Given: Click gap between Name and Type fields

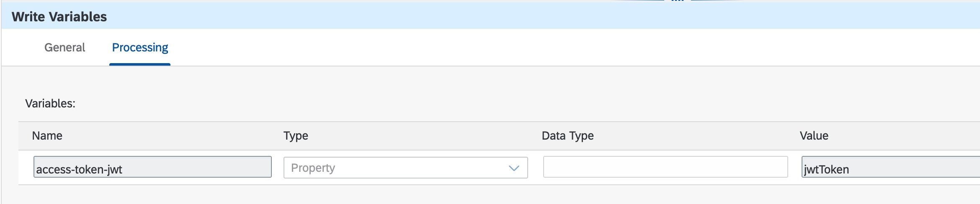Looking at the screenshot, I should pyautogui.click(x=278, y=167).
